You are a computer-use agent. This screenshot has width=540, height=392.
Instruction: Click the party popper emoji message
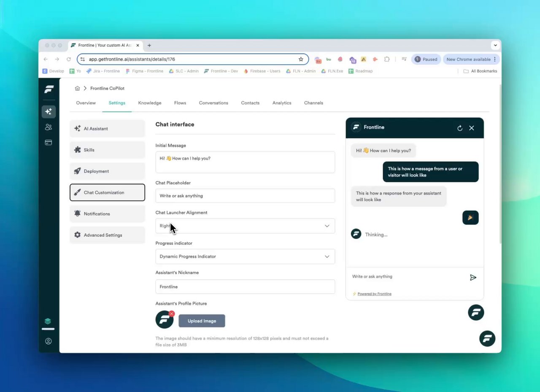click(470, 218)
